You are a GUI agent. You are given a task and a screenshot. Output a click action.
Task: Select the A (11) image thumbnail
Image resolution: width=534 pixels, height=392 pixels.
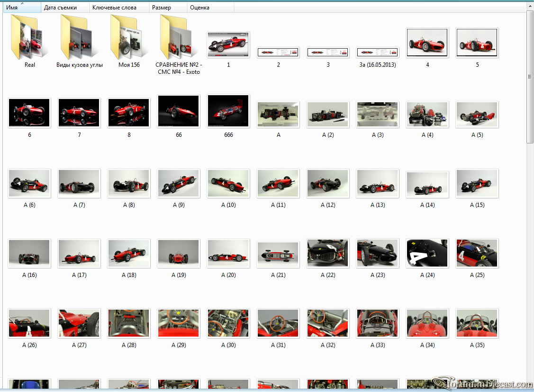tap(278, 183)
